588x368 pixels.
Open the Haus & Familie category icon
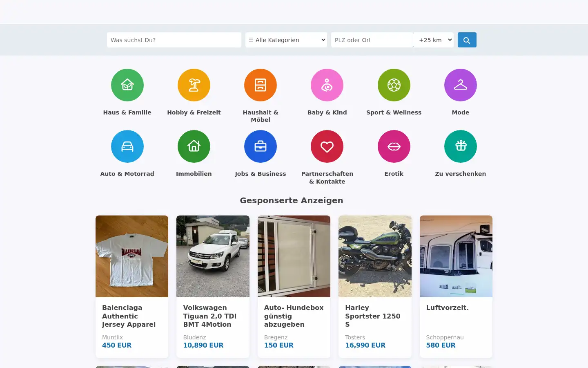pyautogui.click(x=127, y=85)
